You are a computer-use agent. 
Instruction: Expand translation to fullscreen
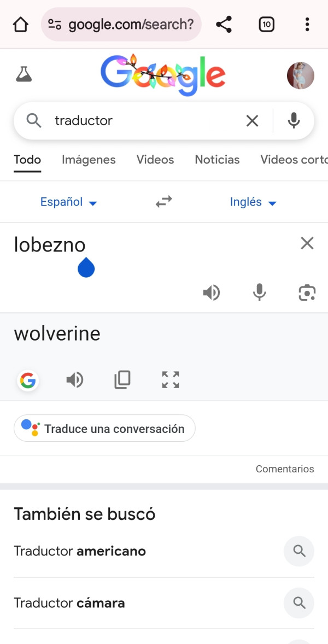click(171, 379)
